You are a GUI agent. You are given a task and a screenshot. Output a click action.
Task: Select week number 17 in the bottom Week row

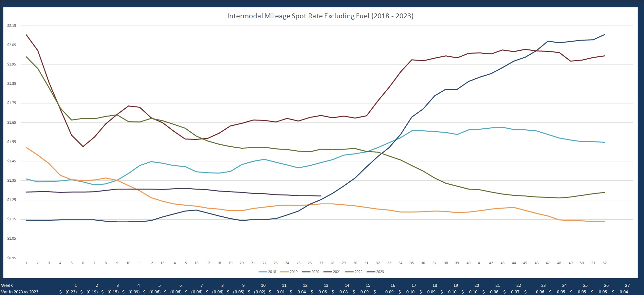pyautogui.click(x=414, y=285)
